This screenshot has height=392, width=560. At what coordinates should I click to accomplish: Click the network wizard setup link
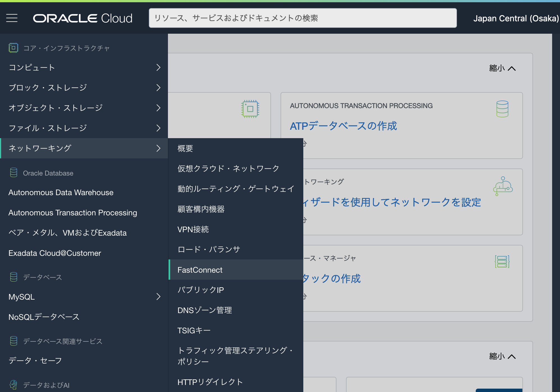(392, 202)
